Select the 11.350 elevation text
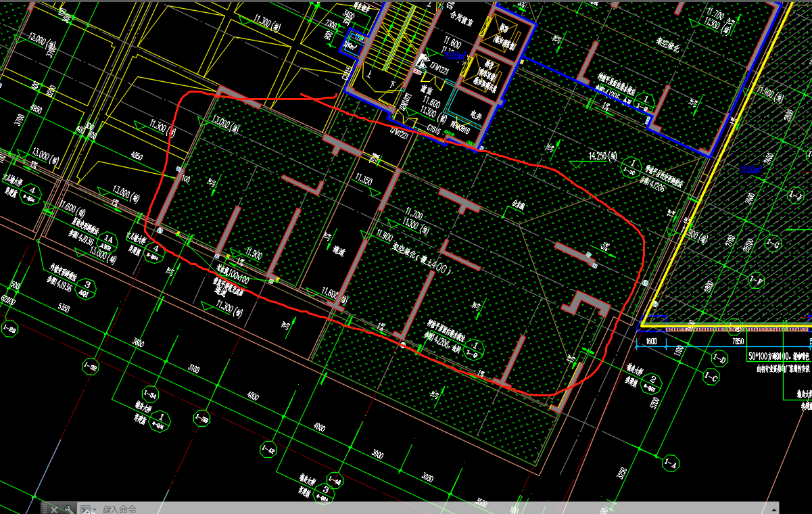Screen dimensions: 812x514 click(x=364, y=181)
